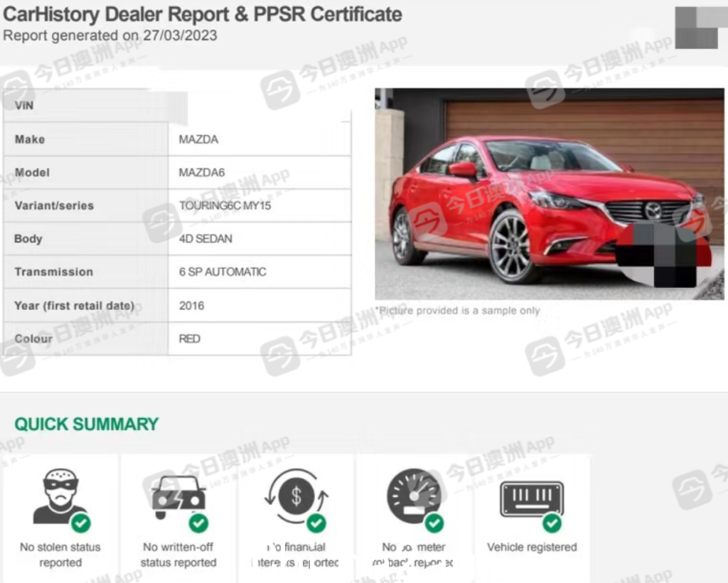Click the 2016 first retail year value

[191, 306]
